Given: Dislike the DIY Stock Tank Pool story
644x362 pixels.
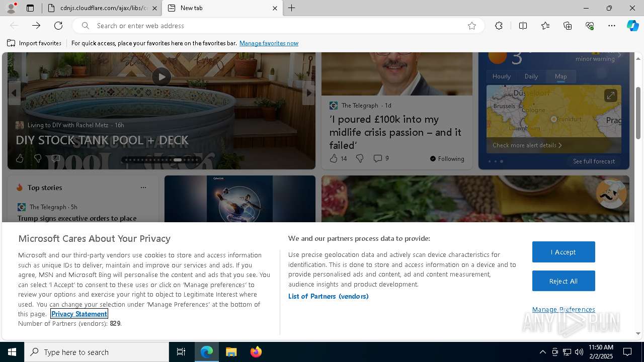Looking at the screenshot, I should tap(38, 158).
